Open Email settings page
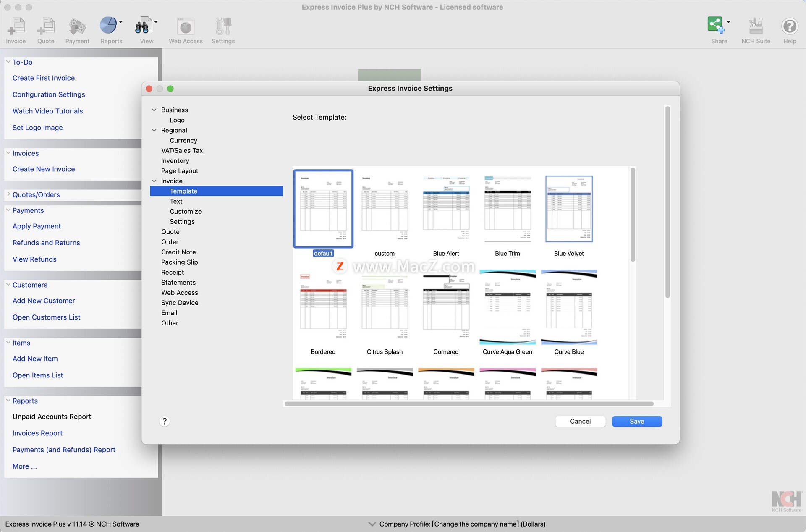This screenshot has width=806, height=532. 169,313
